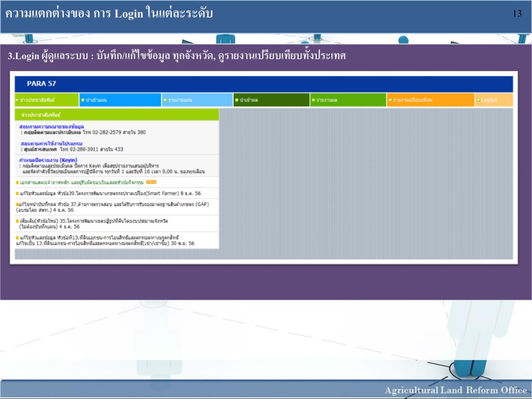Open the กำหนดปิดรายงาน (Keyin) link
Screen dimensions: 532x399
coord(47,160)
